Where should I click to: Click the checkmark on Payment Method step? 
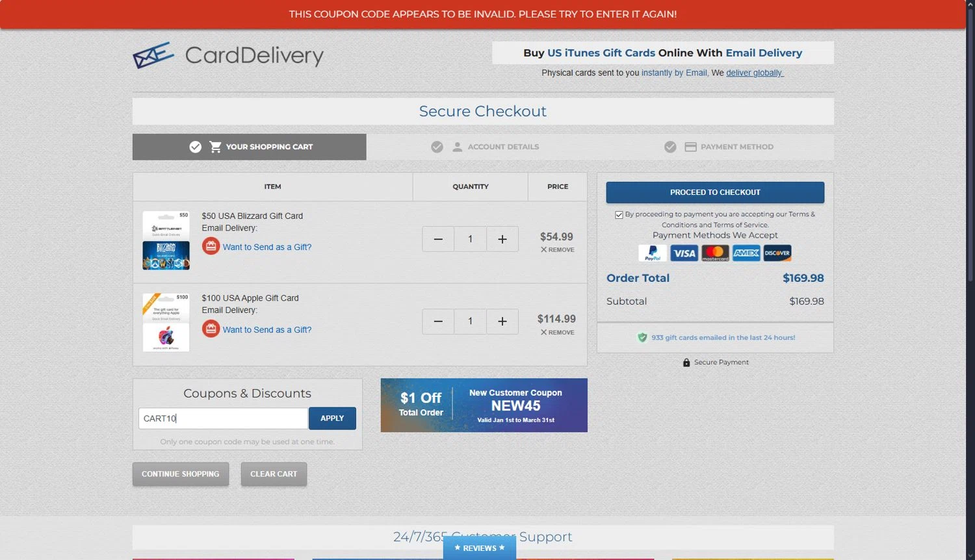pyautogui.click(x=670, y=147)
